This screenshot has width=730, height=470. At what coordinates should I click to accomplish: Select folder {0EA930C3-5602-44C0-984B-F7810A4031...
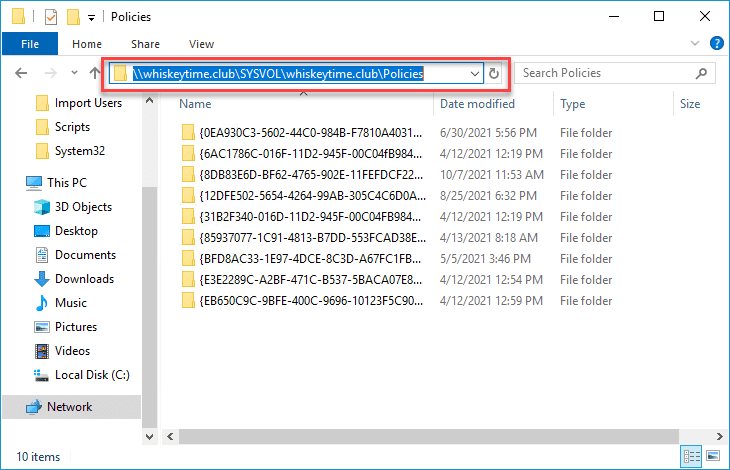point(311,133)
